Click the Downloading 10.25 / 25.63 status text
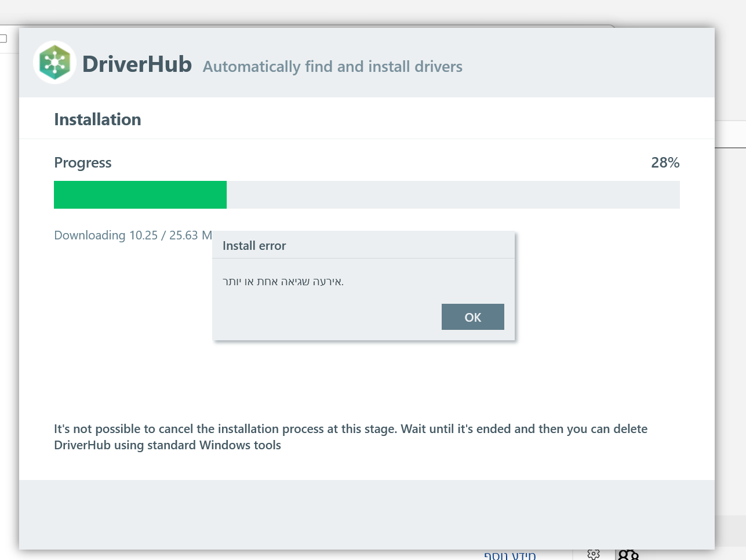This screenshot has height=560, width=746. [x=133, y=235]
